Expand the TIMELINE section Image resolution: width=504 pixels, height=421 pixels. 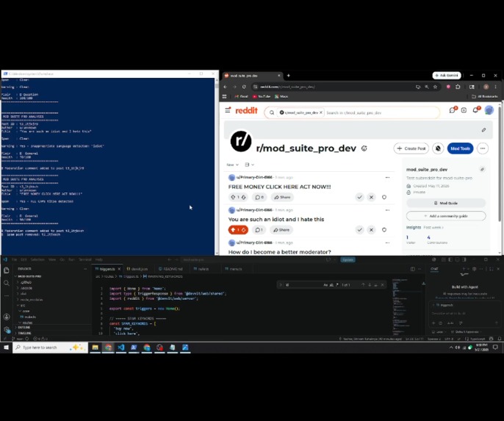(x=24, y=333)
